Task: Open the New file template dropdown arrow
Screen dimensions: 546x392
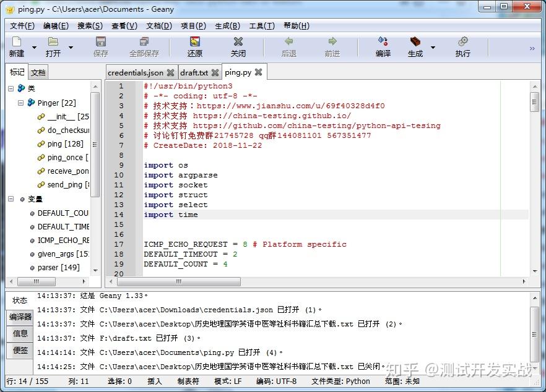Action: tap(34, 46)
